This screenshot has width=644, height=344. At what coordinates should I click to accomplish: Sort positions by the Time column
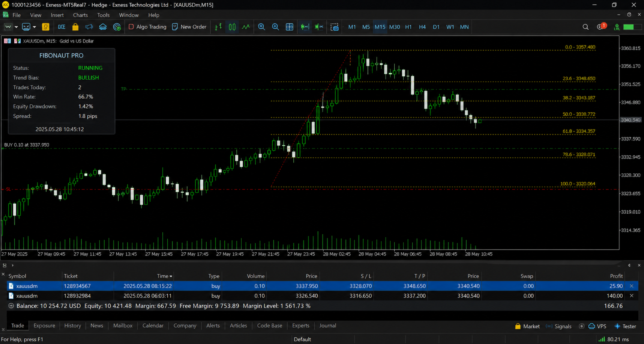point(165,276)
